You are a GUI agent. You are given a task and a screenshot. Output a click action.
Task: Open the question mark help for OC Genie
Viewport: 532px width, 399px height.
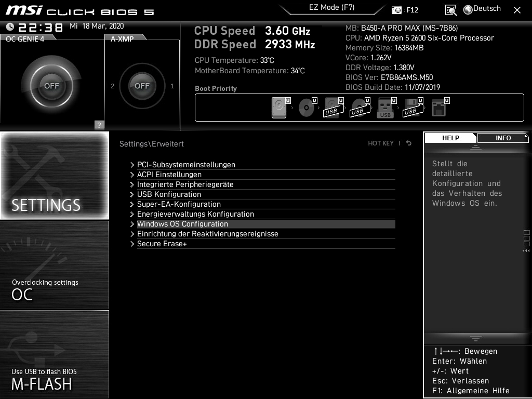(x=99, y=125)
